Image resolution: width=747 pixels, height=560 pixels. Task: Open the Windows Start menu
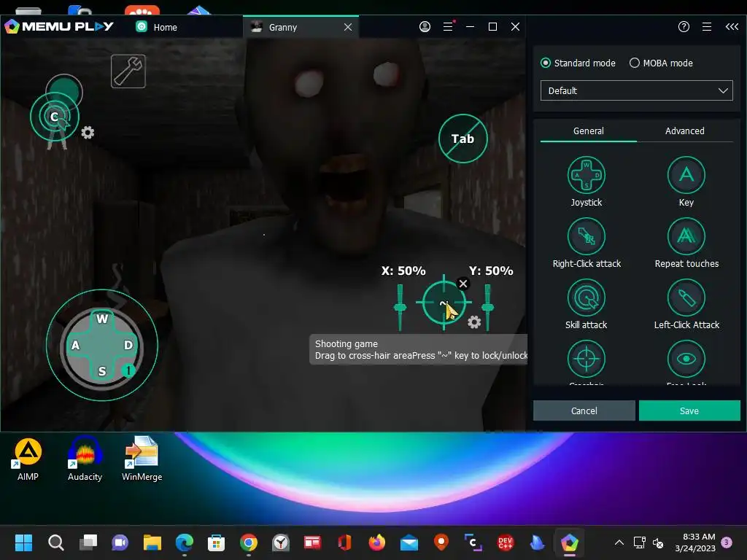click(x=23, y=542)
